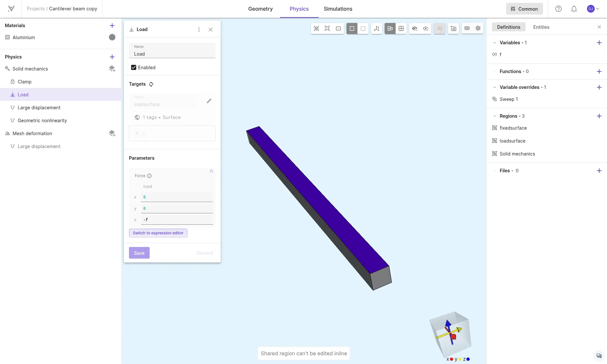This screenshot has width=607, height=364.
Task: Add a new file with plus icon
Action: [599, 171]
